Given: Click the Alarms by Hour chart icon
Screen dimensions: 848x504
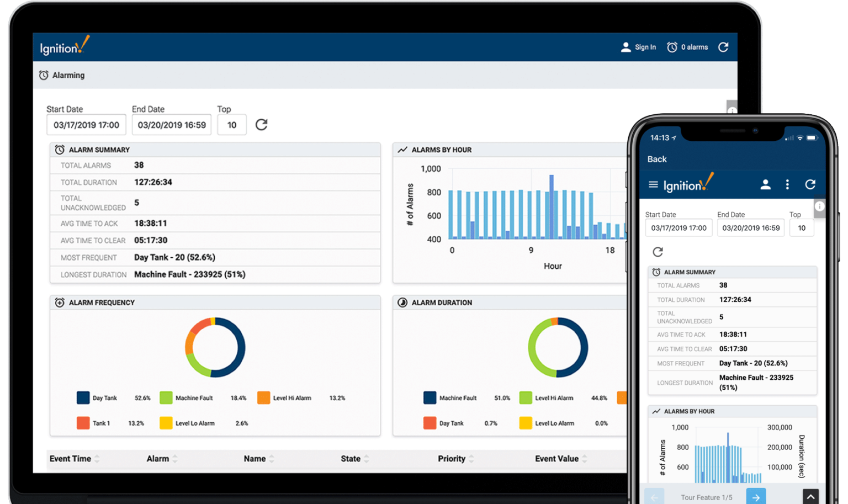Looking at the screenshot, I should point(402,149).
